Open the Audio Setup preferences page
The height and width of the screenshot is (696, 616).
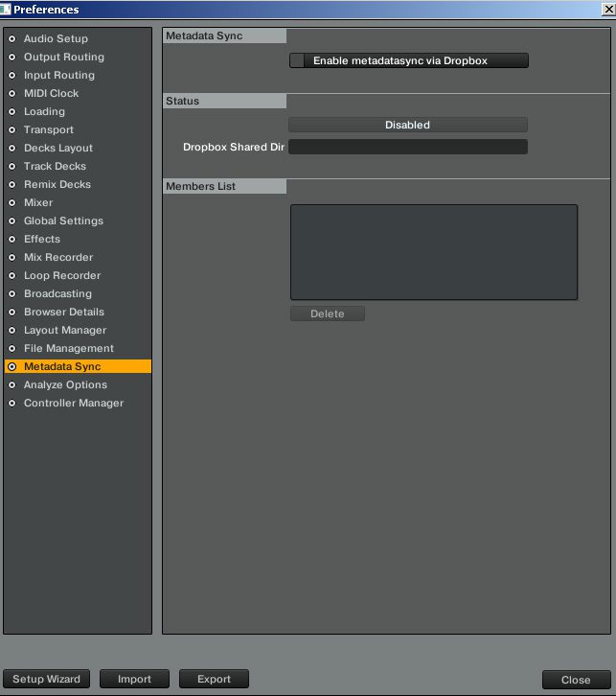56,39
